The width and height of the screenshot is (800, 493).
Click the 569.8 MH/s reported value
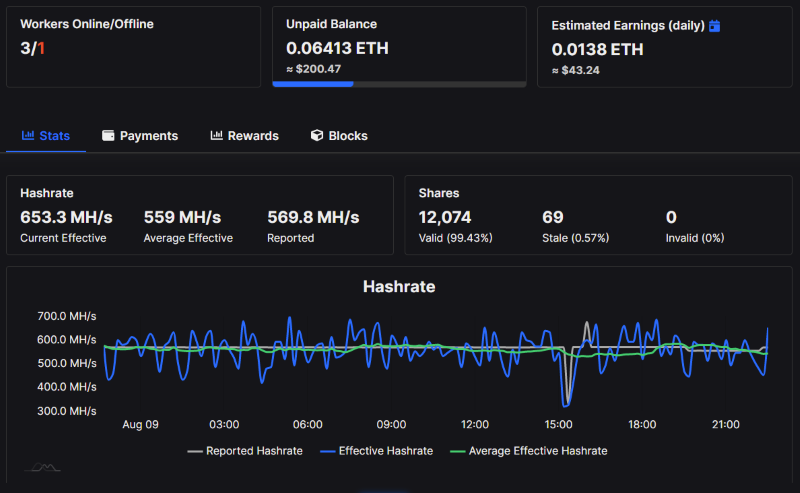tap(313, 217)
